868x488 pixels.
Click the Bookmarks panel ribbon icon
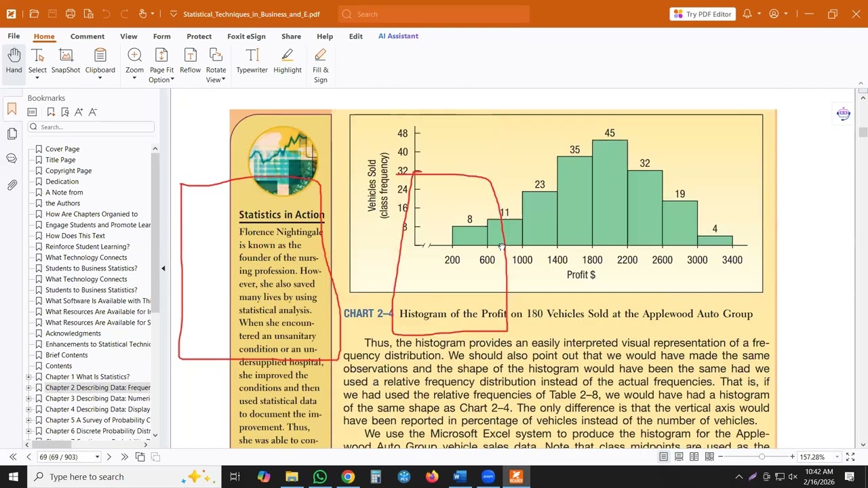click(12, 108)
